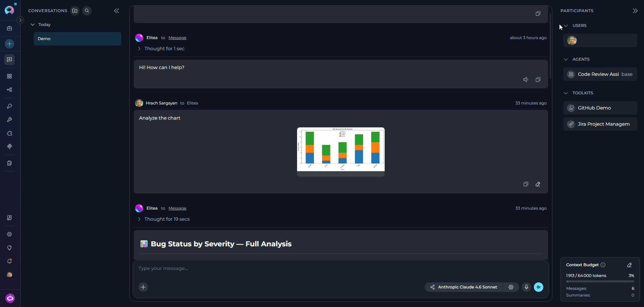The height and width of the screenshot is (307, 644).
Task: Open the pipelines flow icon in sidebar
Action: (9, 90)
